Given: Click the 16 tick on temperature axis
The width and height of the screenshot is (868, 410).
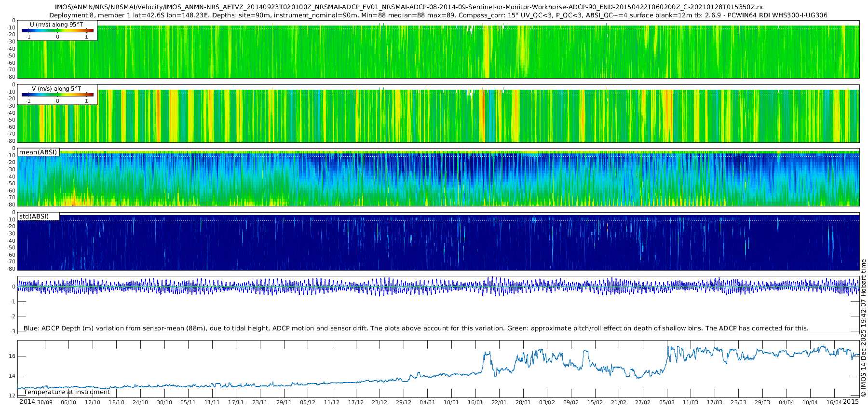Looking at the screenshot, I should coord(12,356).
